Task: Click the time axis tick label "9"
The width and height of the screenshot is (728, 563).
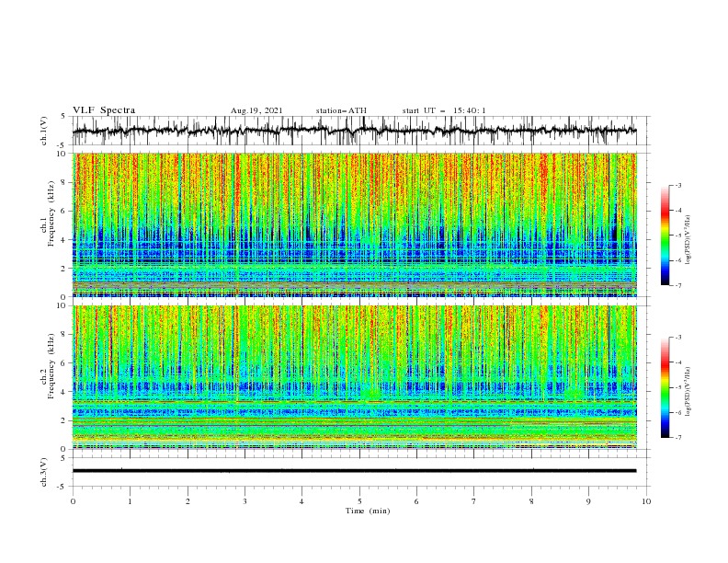Action: point(588,501)
